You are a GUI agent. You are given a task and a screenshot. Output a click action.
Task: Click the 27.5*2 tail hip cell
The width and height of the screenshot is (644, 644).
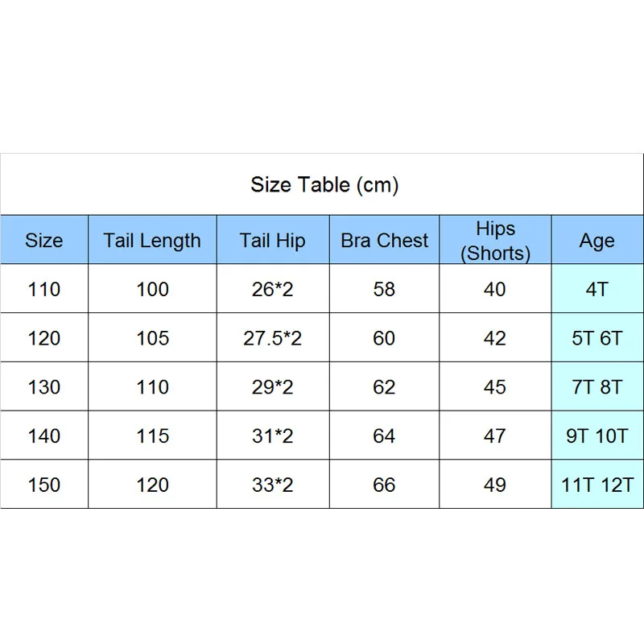coord(273,337)
